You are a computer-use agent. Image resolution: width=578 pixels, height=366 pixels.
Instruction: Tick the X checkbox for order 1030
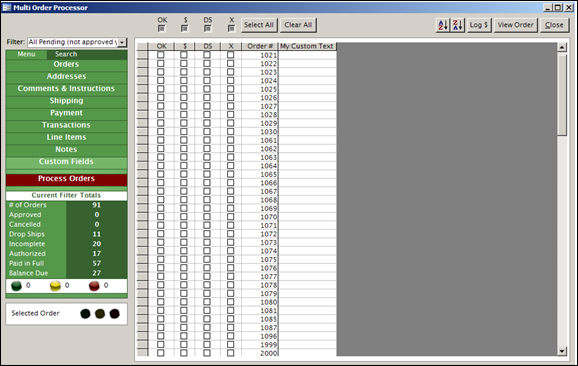click(231, 131)
